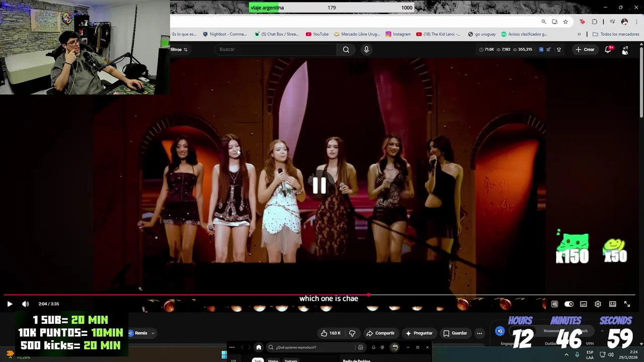Open media control playlist icon
This screenshot has height=362, width=644.
click(612, 22)
